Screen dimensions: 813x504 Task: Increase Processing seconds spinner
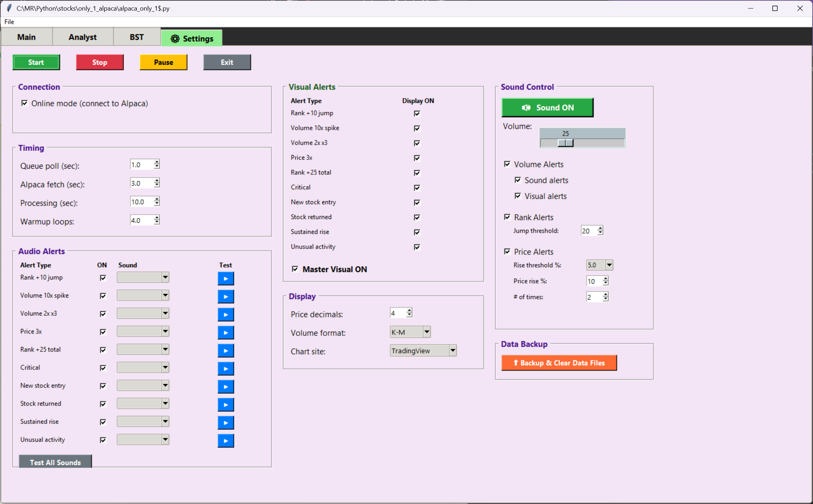157,199
